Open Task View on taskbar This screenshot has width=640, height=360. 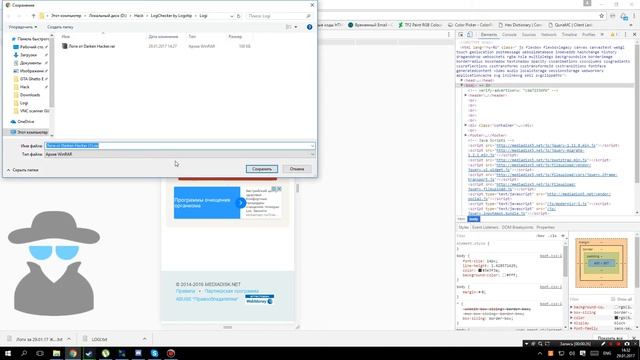[40, 353]
